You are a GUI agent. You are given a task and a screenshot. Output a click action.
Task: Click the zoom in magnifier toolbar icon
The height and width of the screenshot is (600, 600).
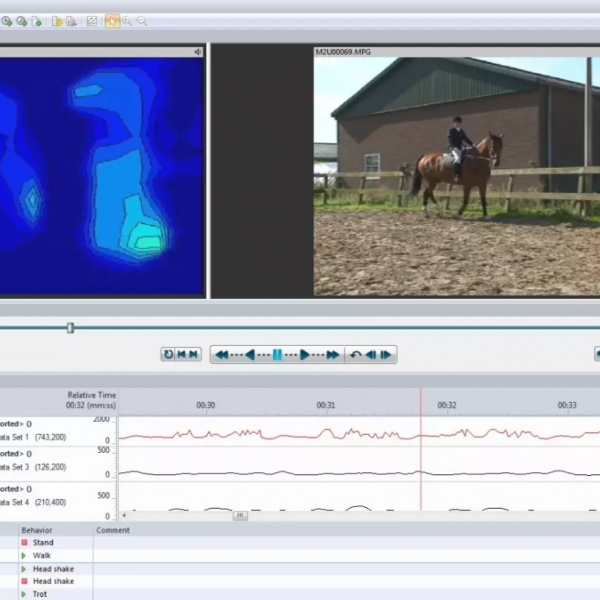tap(127, 21)
